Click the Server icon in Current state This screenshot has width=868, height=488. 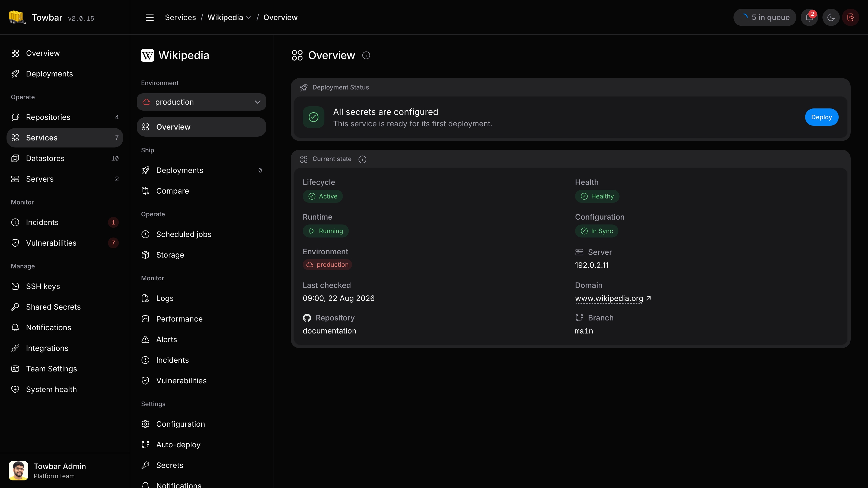(x=579, y=252)
